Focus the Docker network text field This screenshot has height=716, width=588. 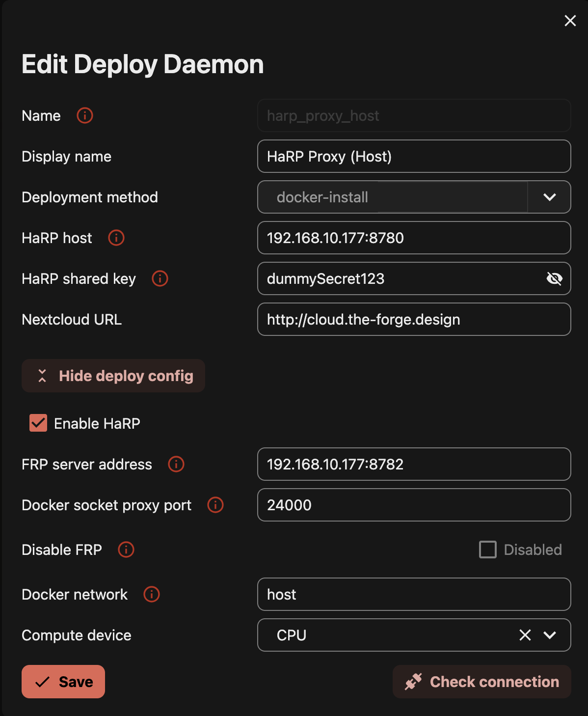[414, 594]
